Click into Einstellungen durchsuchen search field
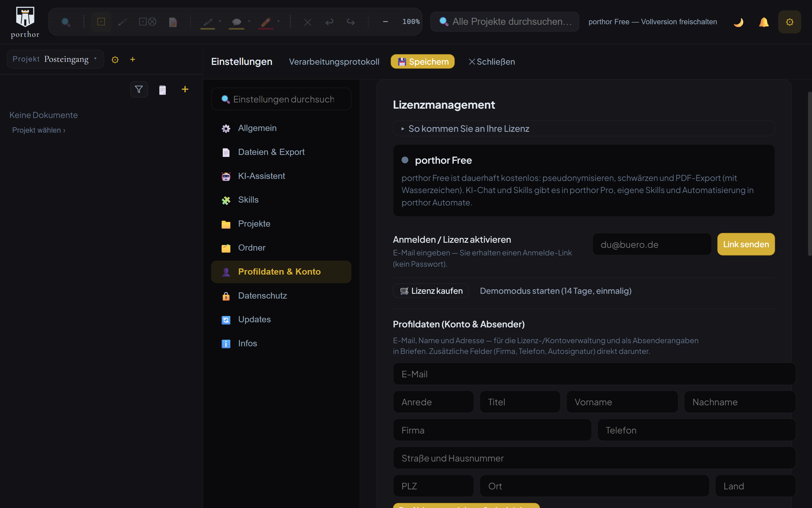 (x=281, y=99)
